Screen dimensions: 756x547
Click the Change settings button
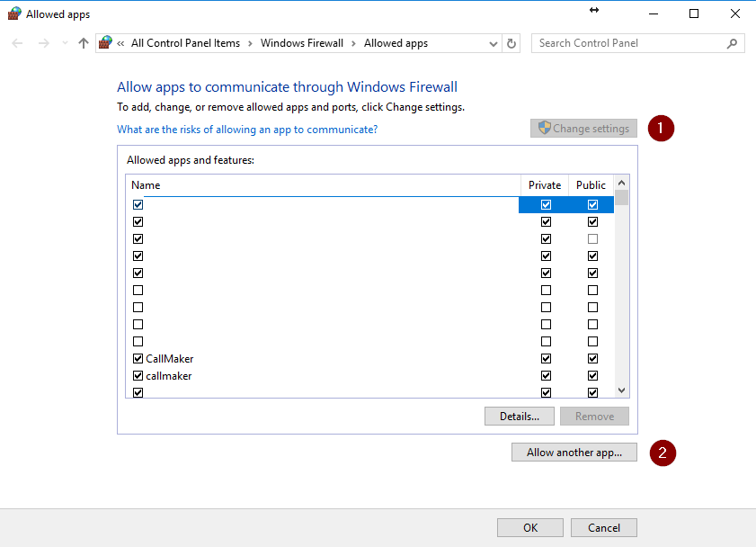(x=583, y=129)
